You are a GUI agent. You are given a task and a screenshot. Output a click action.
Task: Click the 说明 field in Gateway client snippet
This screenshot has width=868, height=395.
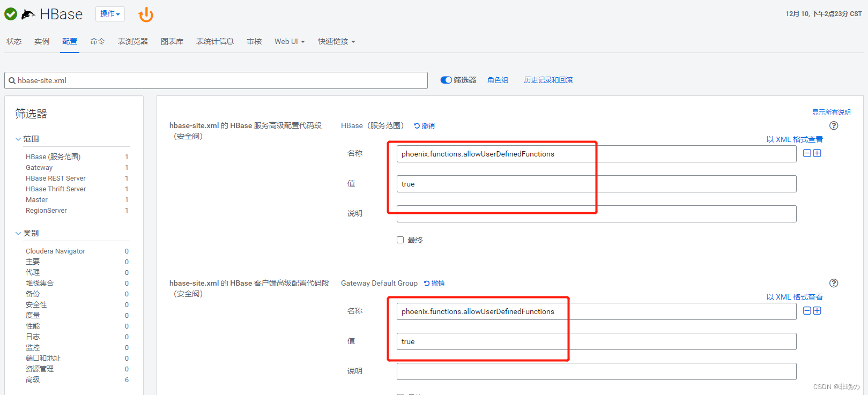[597, 371]
